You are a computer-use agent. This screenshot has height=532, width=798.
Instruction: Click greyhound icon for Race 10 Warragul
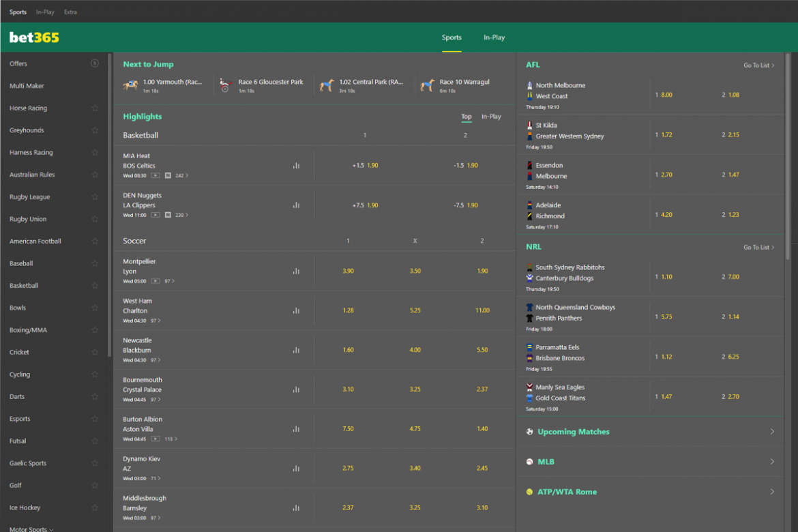[428, 85]
